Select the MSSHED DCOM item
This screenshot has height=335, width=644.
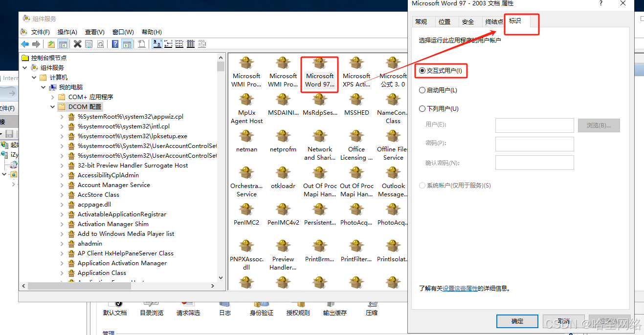tap(356, 105)
